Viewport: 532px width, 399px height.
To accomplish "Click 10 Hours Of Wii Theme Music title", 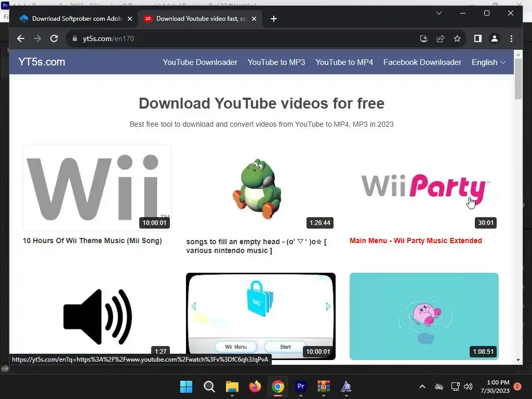I will [92, 241].
